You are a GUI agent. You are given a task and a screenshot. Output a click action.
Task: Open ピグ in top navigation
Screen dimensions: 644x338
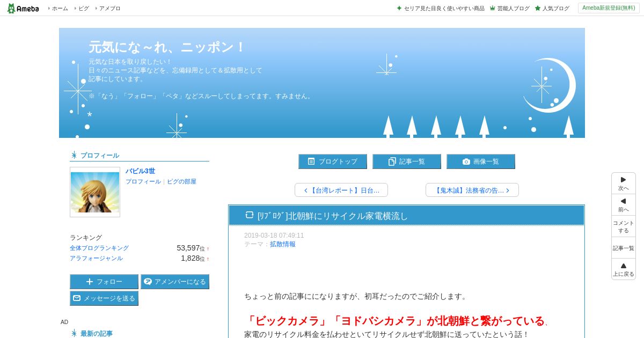pos(84,9)
